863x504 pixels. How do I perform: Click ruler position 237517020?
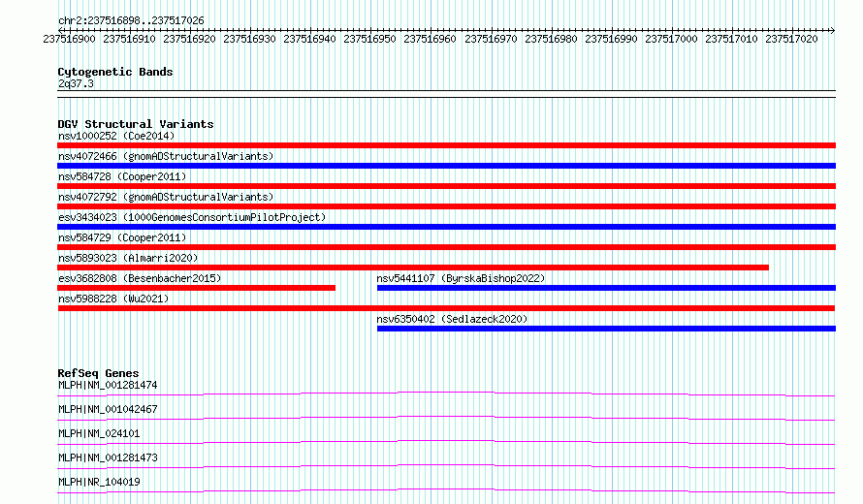(x=791, y=39)
